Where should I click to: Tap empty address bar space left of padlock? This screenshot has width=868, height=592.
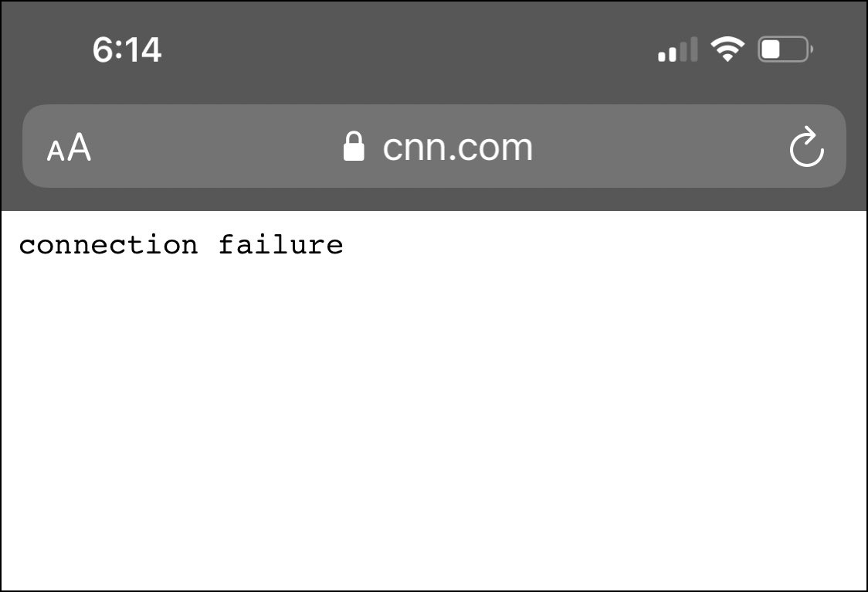click(x=216, y=147)
